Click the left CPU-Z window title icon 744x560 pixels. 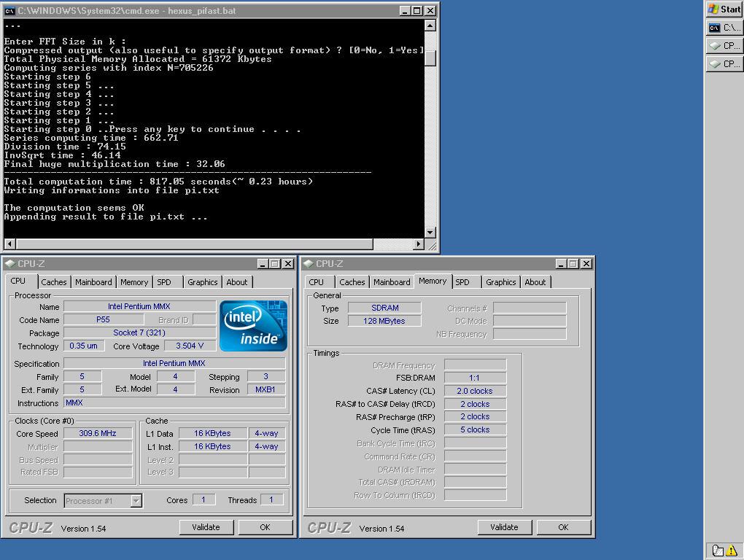tap(10, 264)
